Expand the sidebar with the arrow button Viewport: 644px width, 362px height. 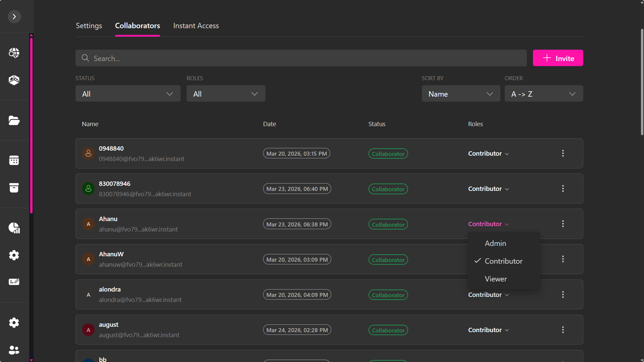(14, 16)
